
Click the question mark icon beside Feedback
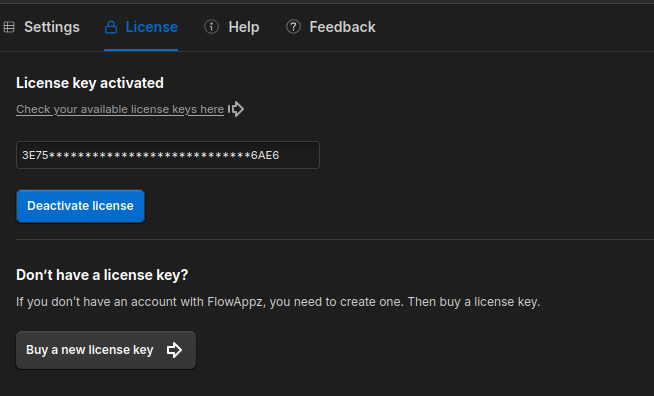click(x=293, y=27)
